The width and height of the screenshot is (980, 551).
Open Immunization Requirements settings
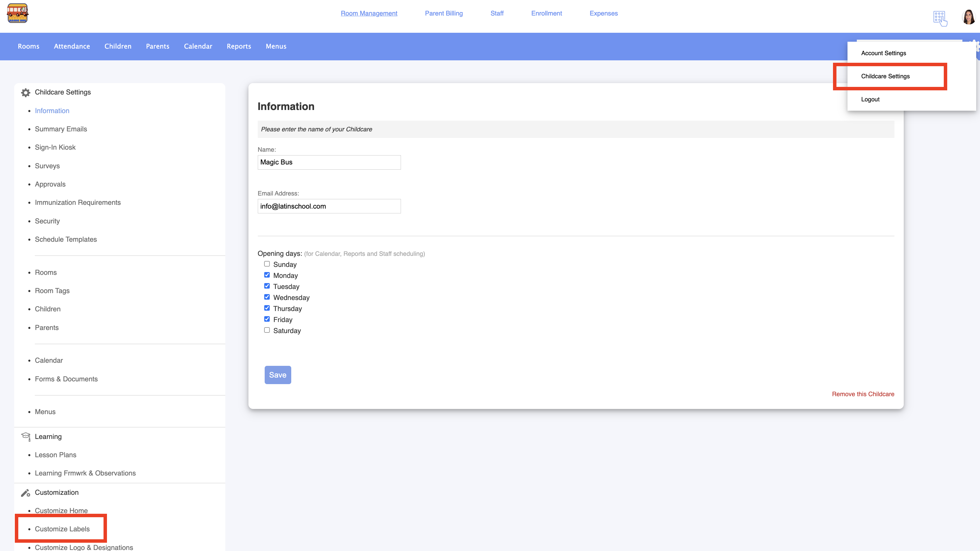[x=78, y=203]
